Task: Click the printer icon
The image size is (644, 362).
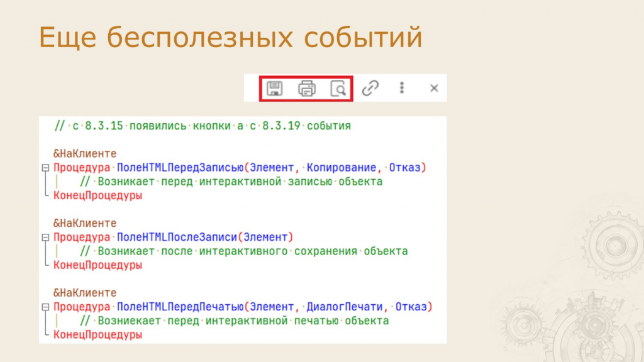Action: [x=306, y=88]
